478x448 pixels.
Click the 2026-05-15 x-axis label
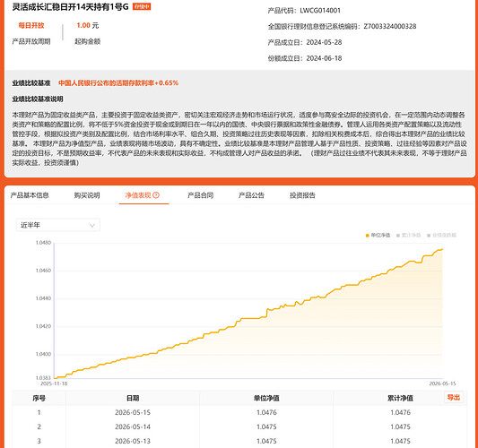click(442, 383)
